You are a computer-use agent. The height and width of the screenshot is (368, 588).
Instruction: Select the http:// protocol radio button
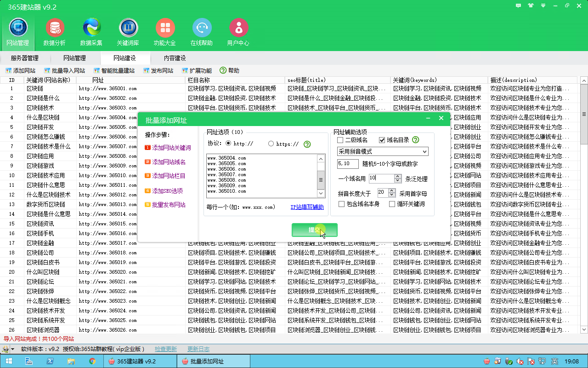[228, 144]
